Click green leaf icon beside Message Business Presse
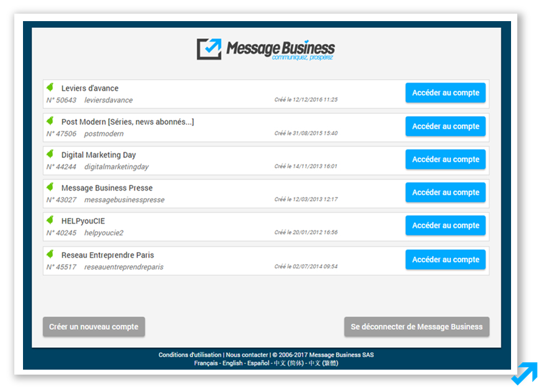Viewport: 544px width, 392px height. coord(50,187)
